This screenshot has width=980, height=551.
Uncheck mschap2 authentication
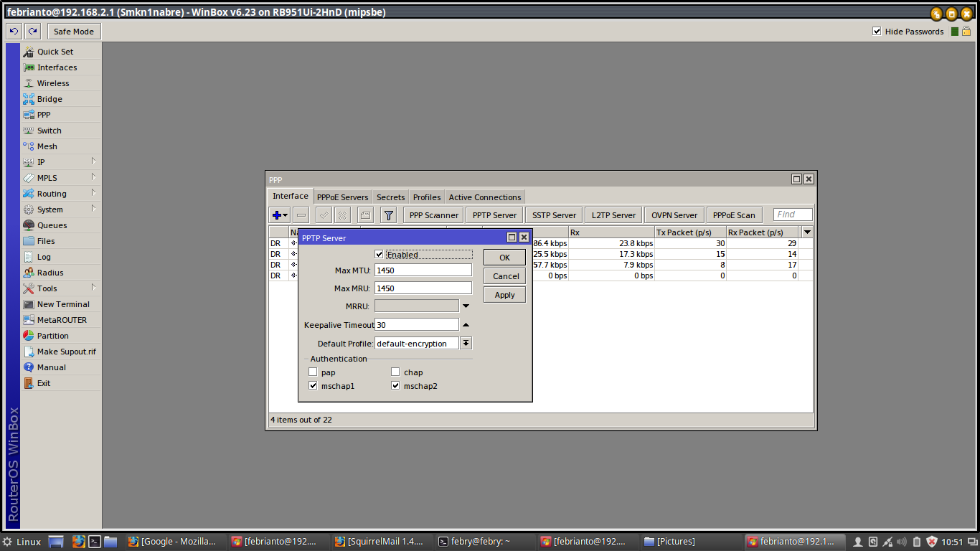(x=395, y=385)
